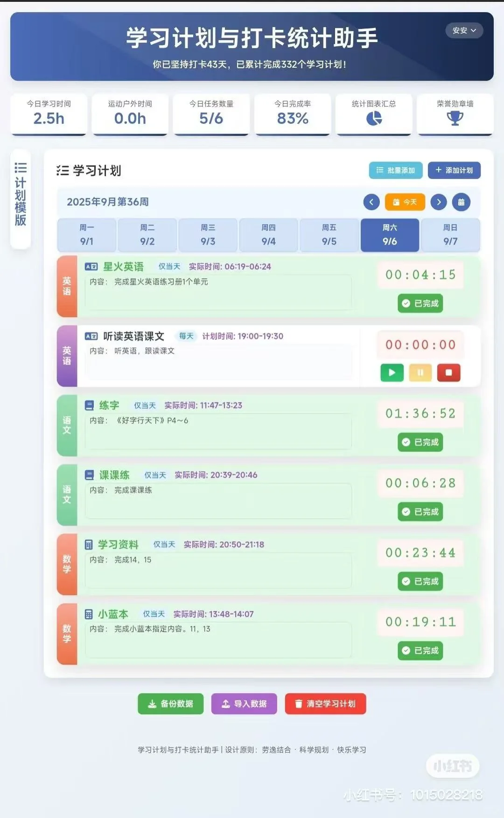Screen dimensions: 504x818
Task: Click the 小蓝本 calculator icon
Action: click(89, 614)
